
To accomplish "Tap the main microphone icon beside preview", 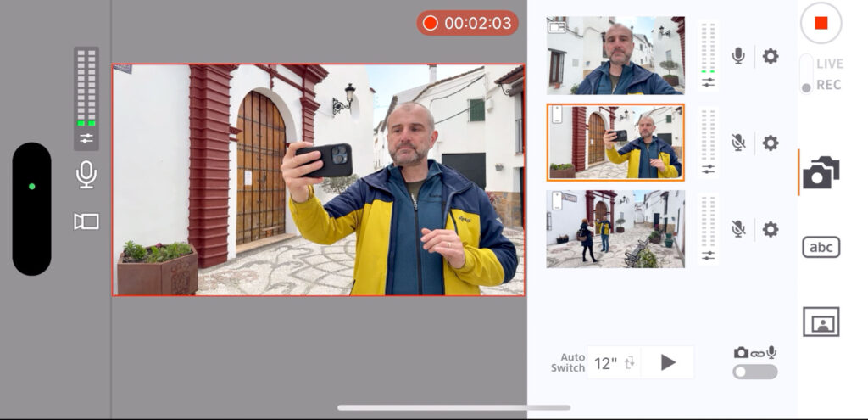I will click(86, 175).
